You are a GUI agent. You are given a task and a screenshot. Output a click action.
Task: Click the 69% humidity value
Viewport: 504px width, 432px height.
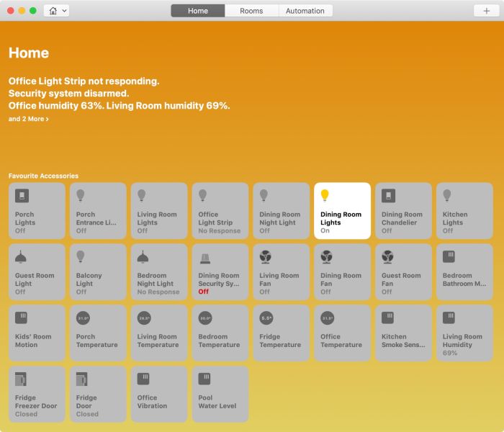tap(450, 353)
